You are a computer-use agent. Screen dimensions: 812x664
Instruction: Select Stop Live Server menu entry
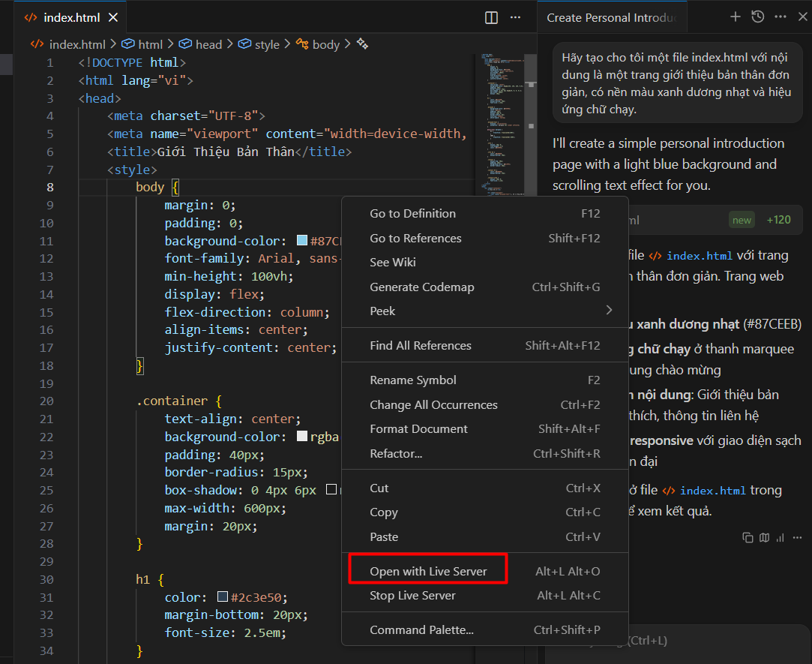coord(412,595)
